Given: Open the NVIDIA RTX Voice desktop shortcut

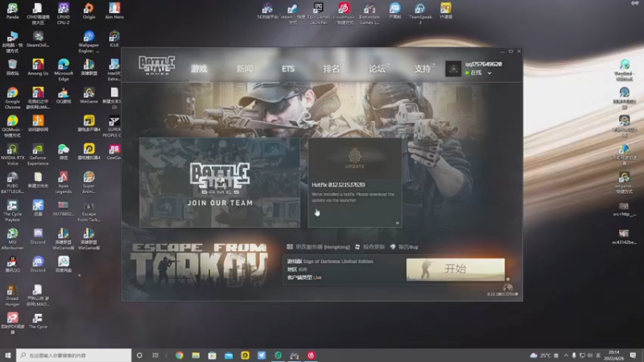Looking at the screenshot, I should tap(12, 154).
